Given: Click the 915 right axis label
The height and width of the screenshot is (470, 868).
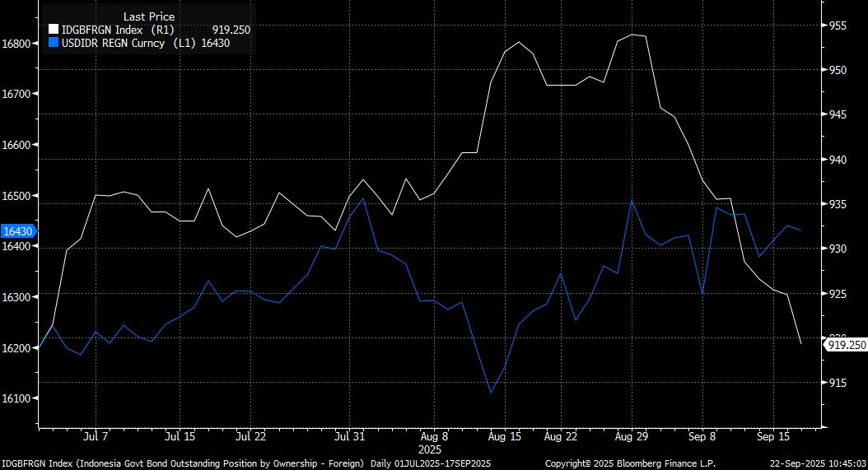Looking at the screenshot, I should (x=837, y=382).
